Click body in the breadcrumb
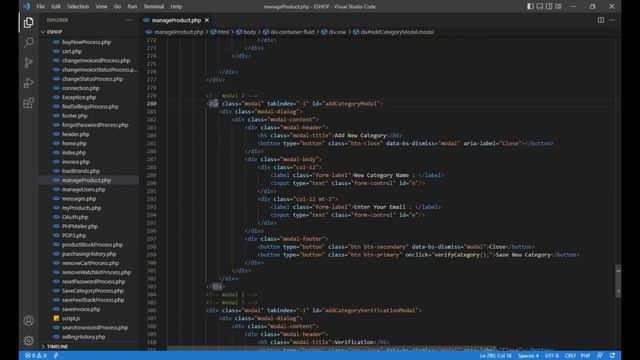This screenshot has height=360, width=640. 249,32
